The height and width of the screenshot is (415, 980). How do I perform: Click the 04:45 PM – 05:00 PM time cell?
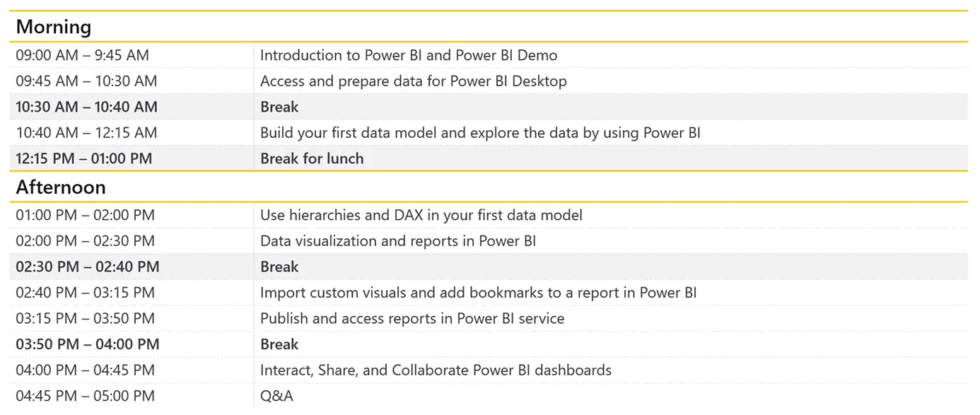point(85,396)
